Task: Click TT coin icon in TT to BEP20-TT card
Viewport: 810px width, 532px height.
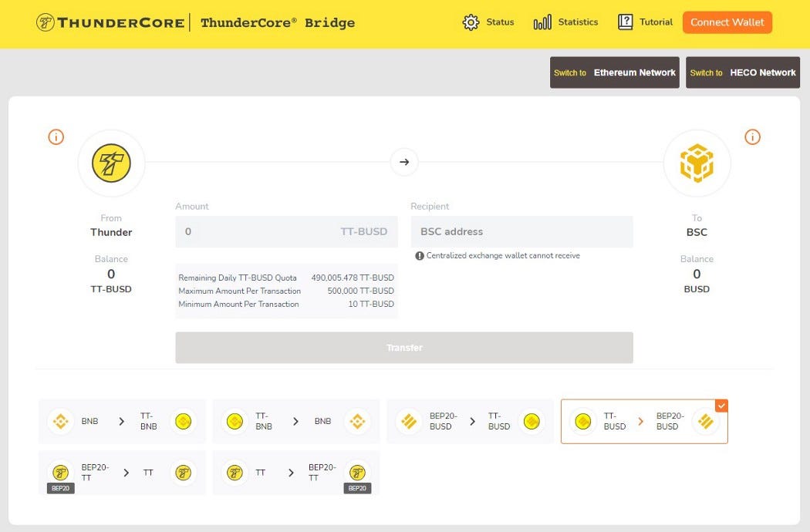Action: point(235,473)
